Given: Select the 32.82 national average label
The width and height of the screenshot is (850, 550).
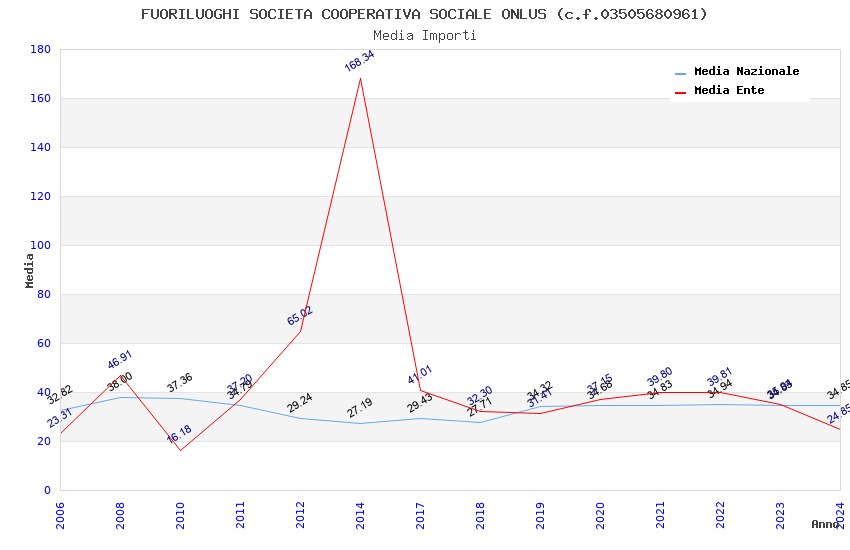Looking at the screenshot, I should pos(60,395).
